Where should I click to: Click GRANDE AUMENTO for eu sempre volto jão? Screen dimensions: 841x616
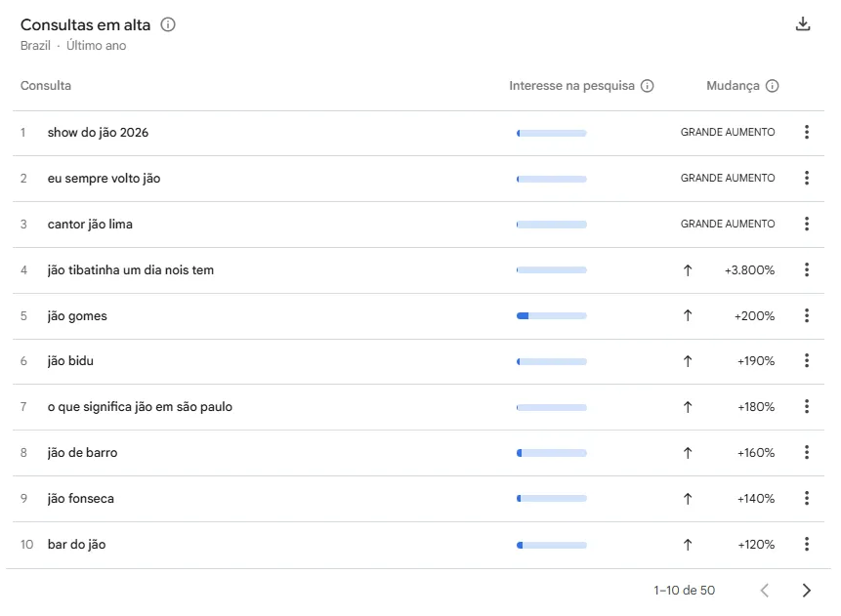(728, 178)
